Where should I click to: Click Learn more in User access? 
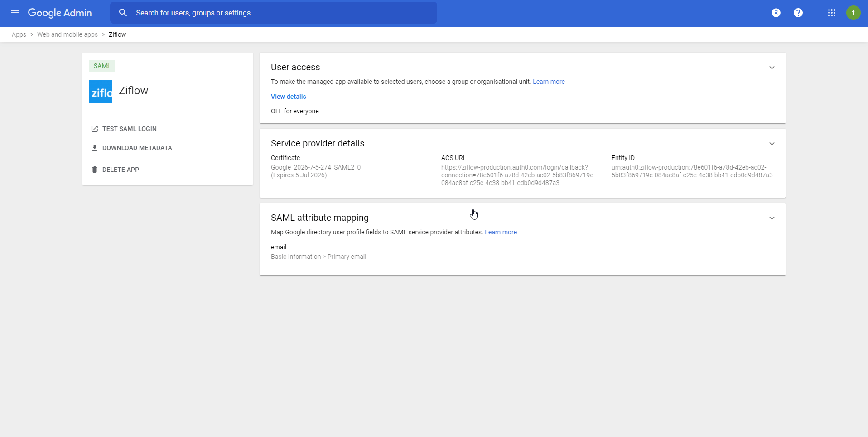pos(549,82)
